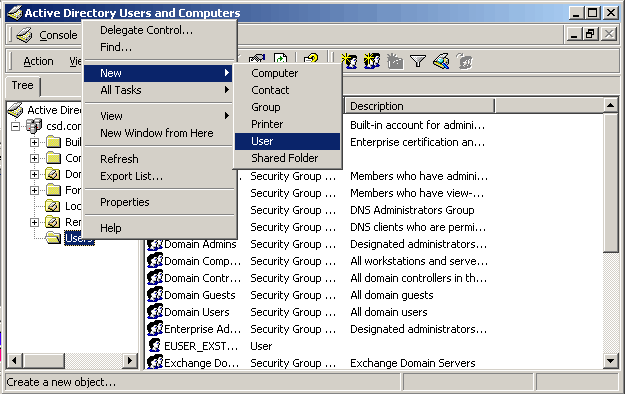Screen dimensions: 625x394
Task: Click the Enterprise Ad... group icon
Action: (x=155, y=329)
